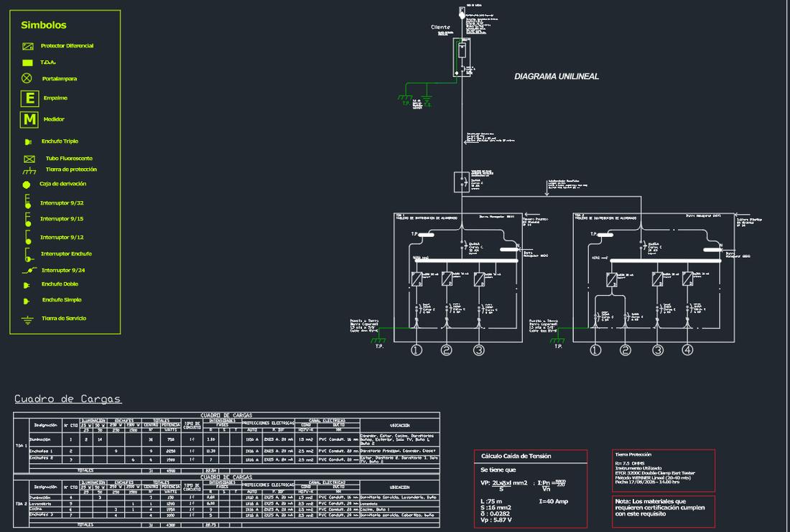Click the Interruptor Enchufe legend symbol
Screen dimensions: 790x532
[x=29, y=255]
